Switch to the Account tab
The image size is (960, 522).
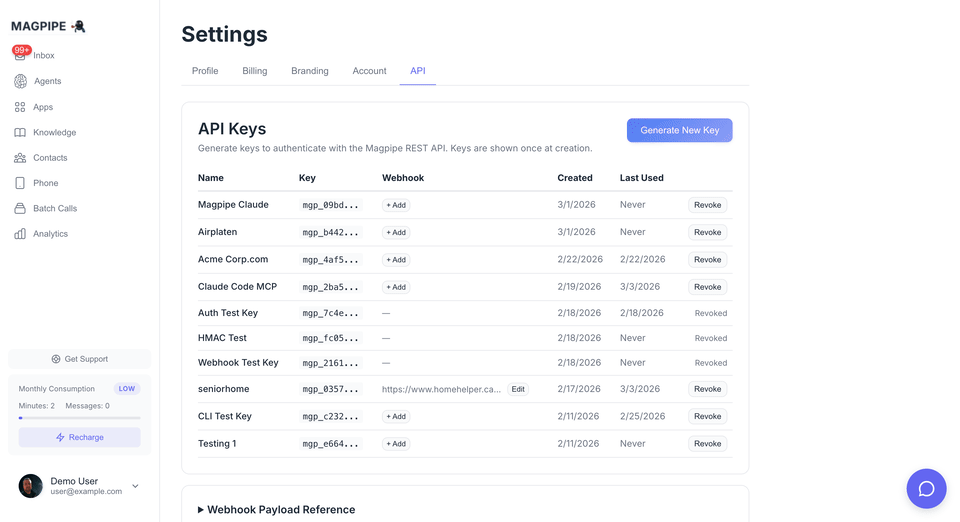(369, 71)
